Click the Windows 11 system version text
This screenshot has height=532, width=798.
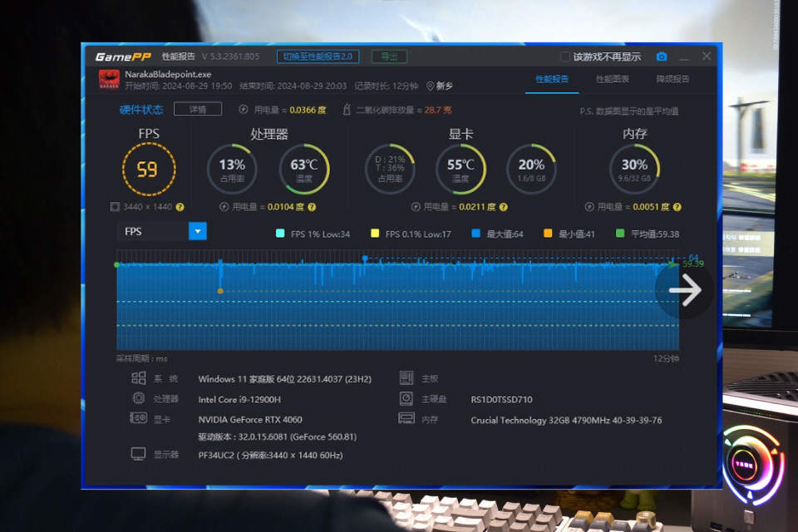click(x=284, y=379)
